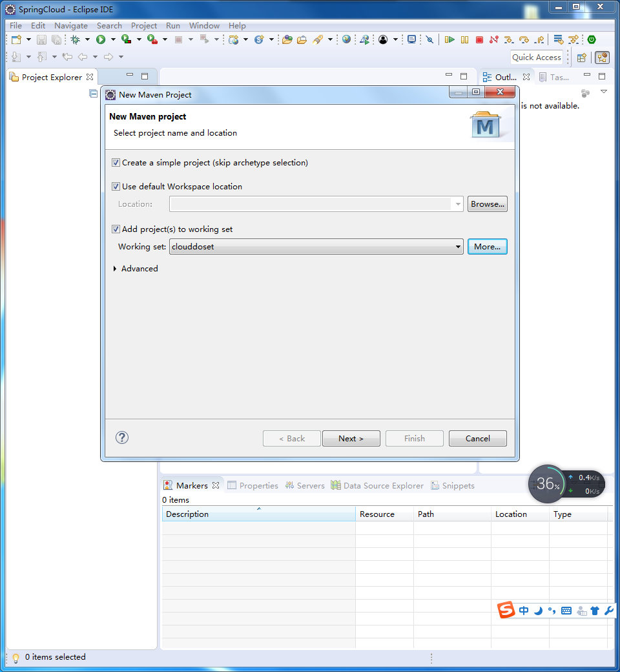
Task: Open the Run configurations dropdown arrow
Action: pos(113,40)
